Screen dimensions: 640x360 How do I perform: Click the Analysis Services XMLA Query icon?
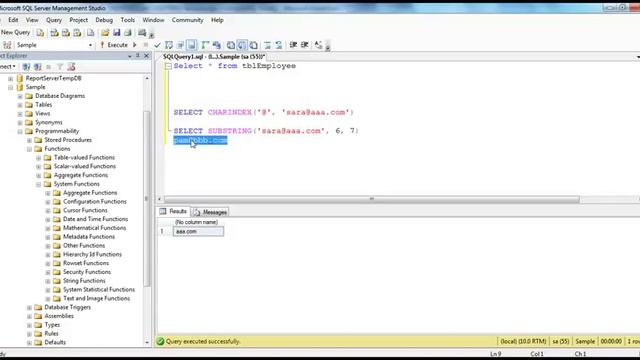tap(77, 33)
